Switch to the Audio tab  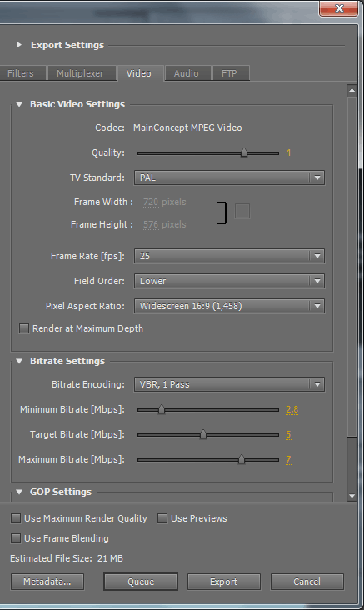click(x=187, y=73)
